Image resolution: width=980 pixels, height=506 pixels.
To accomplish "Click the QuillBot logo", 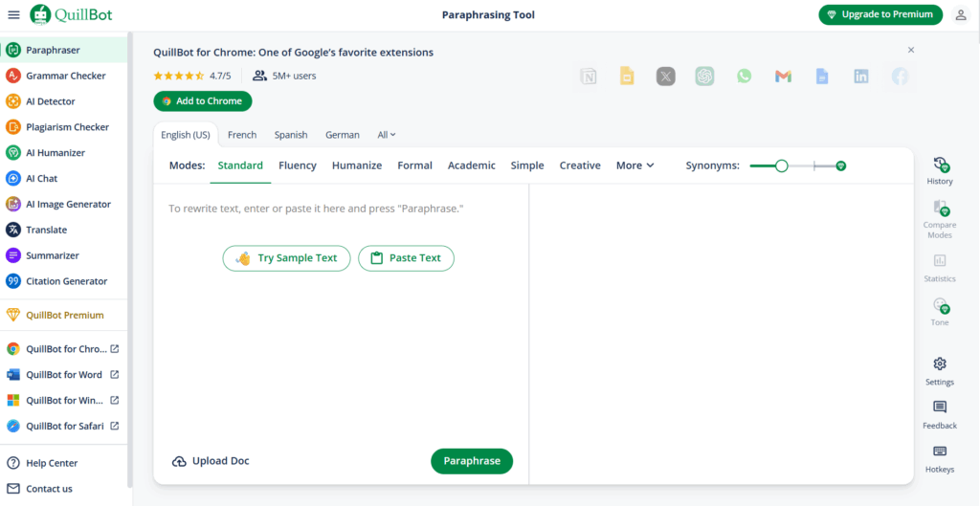I will pyautogui.click(x=71, y=15).
